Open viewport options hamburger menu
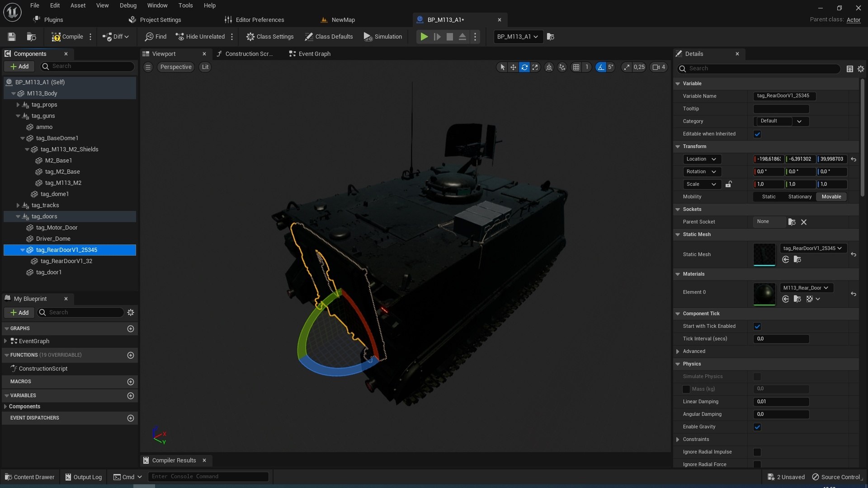Viewport: 868px width, 488px height. (148, 67)
